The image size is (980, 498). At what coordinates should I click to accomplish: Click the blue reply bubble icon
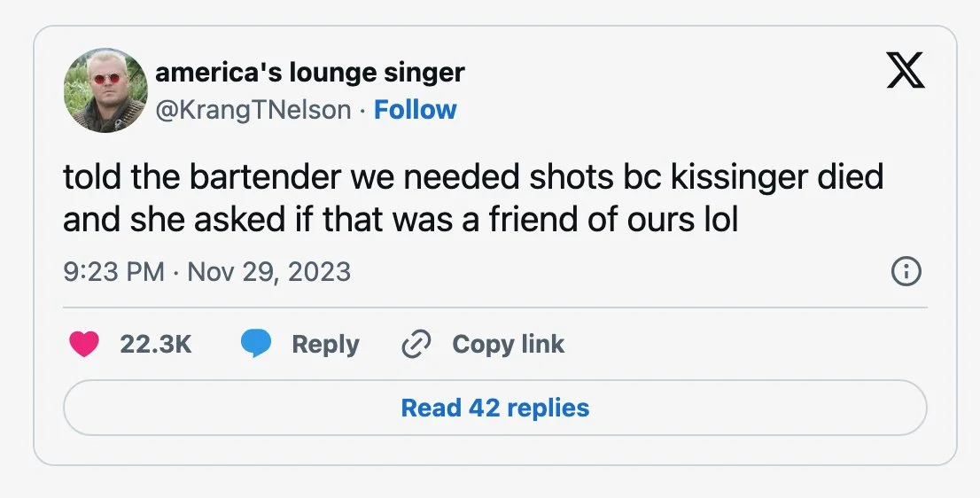point(256,345)
